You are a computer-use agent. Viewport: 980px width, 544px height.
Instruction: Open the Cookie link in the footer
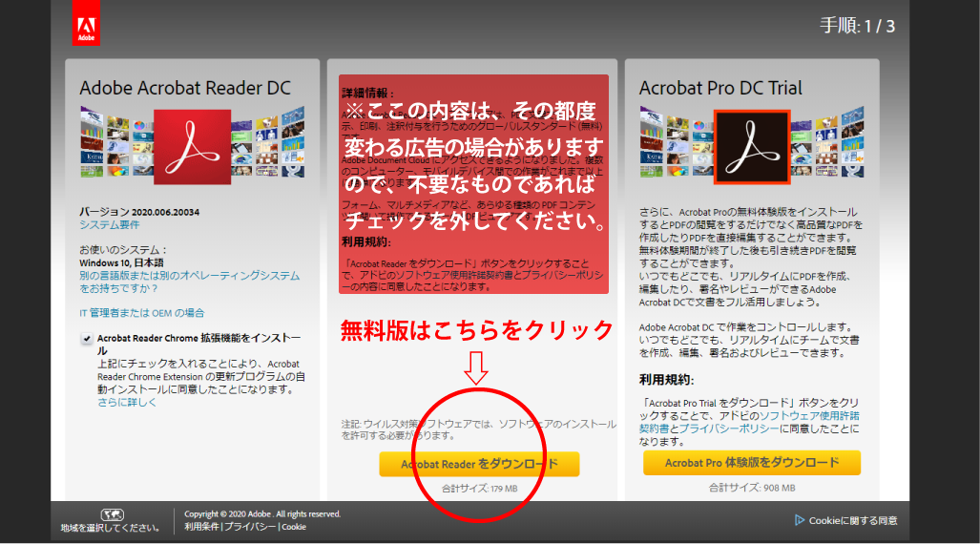[294, 526]
